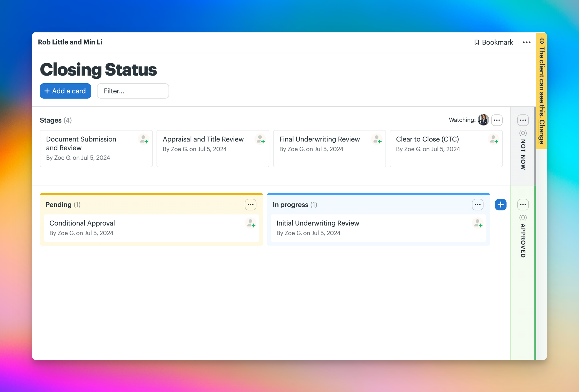Image resolution: width=579 pixels, height=392 pixels.
Task: Click the eye icon on yellow client banner
Action: [x=542, y=41]
